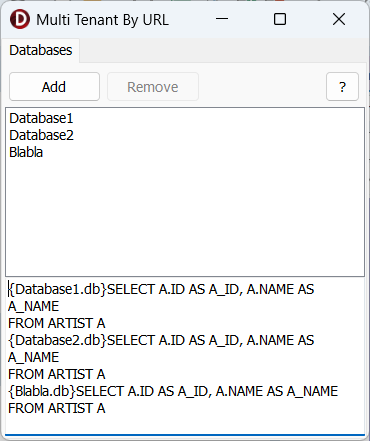Maximize the Multi Tenant By URL window
370x441 pixels.
point(280,19)
